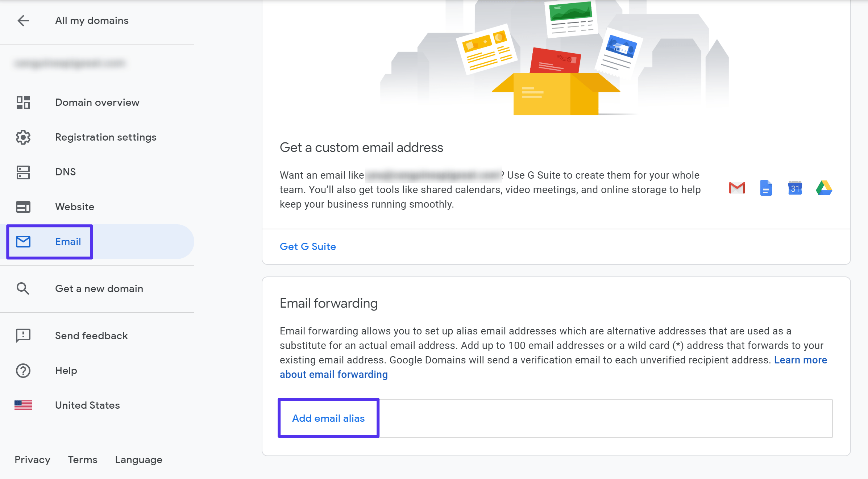Click the Add email alias button
The image size is (868, 479).
(x=328, y=418)
